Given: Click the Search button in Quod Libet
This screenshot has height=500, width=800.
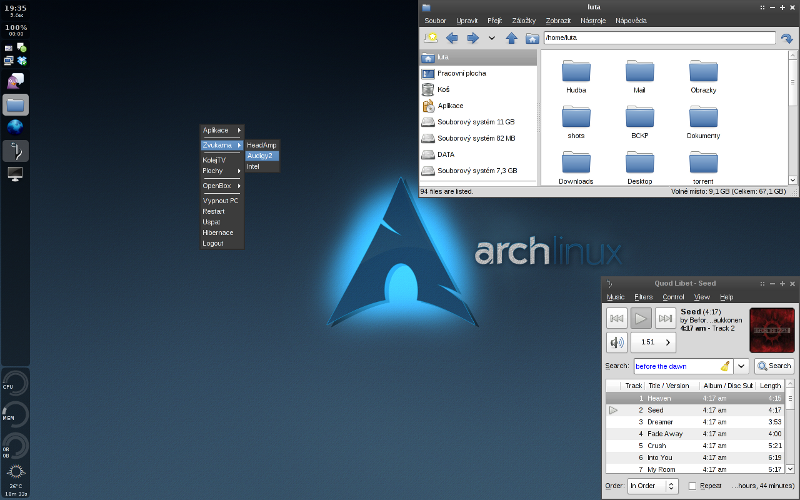Looking at the screenshot, I should point(774,366).
